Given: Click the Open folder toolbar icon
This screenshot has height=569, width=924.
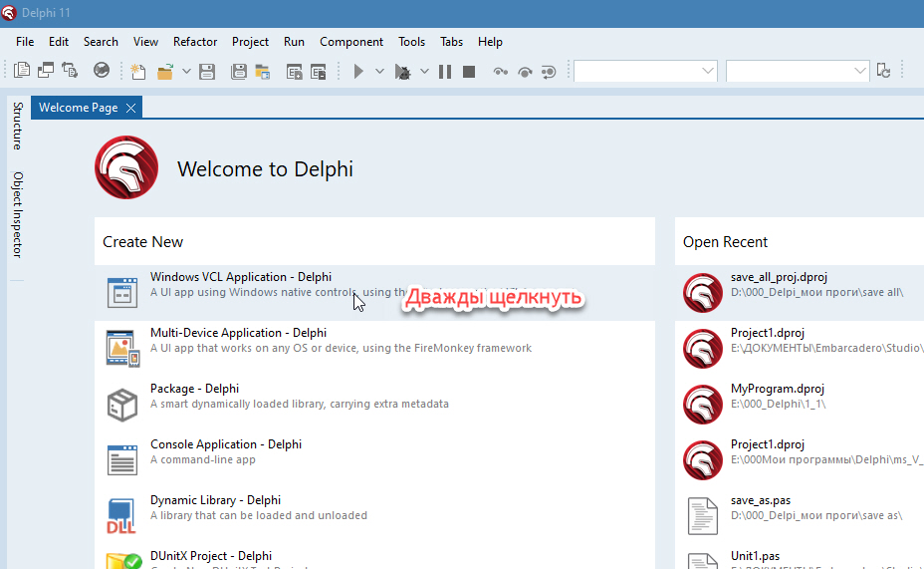Looking at the screenshot, I should point(165,72).
